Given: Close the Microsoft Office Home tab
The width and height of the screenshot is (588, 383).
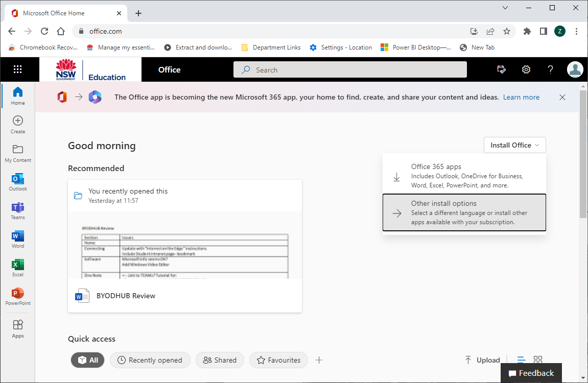Looking at the screenshot, I should click(x=119, y=13).
